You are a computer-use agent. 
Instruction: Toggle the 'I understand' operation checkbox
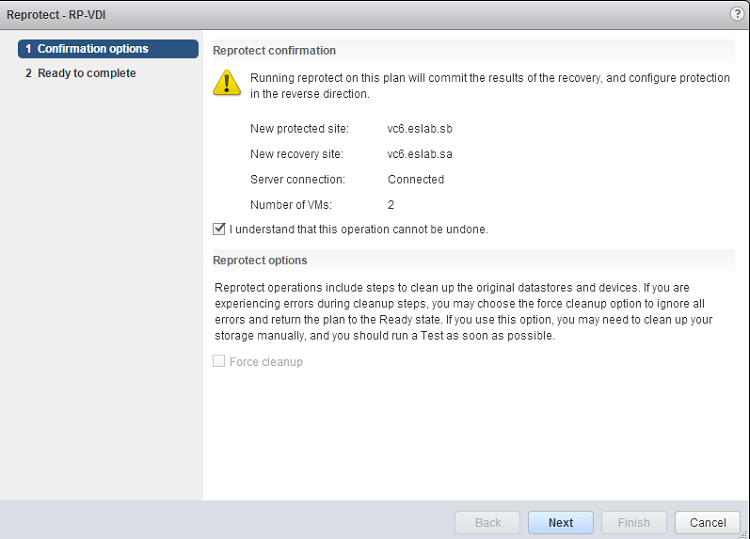coord(220,229)
